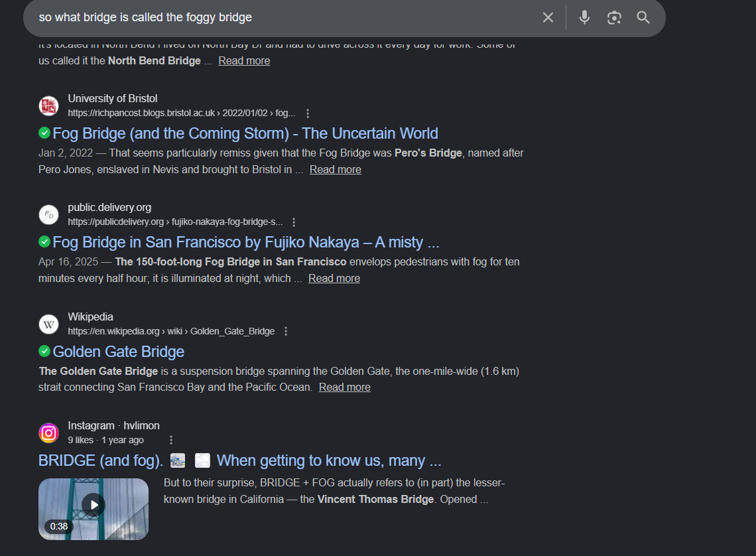Open more options for University of Bristol result
This screenshot has width=756, height=556.
coord(308,113)
